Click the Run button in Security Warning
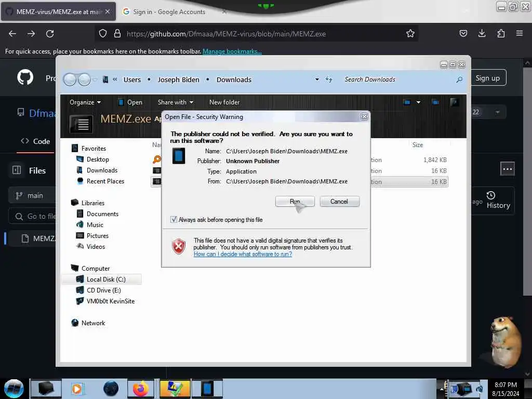This screenshot has height=399, width=532. coord(295,202)
